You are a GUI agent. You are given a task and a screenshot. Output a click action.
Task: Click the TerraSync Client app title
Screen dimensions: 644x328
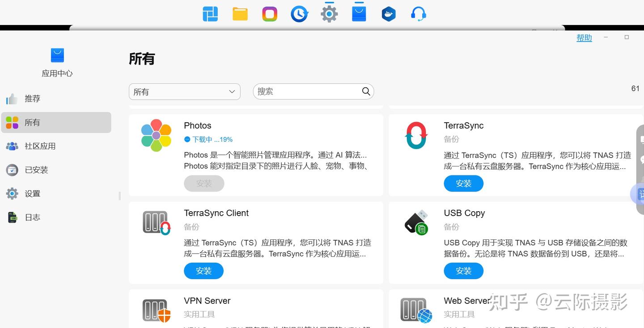click(216, 213)
